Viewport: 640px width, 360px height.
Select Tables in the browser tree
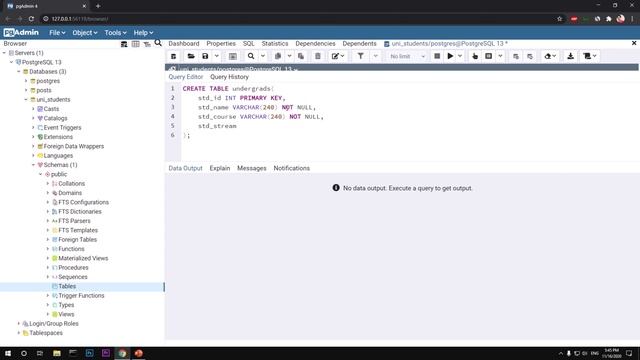(67, 287)
